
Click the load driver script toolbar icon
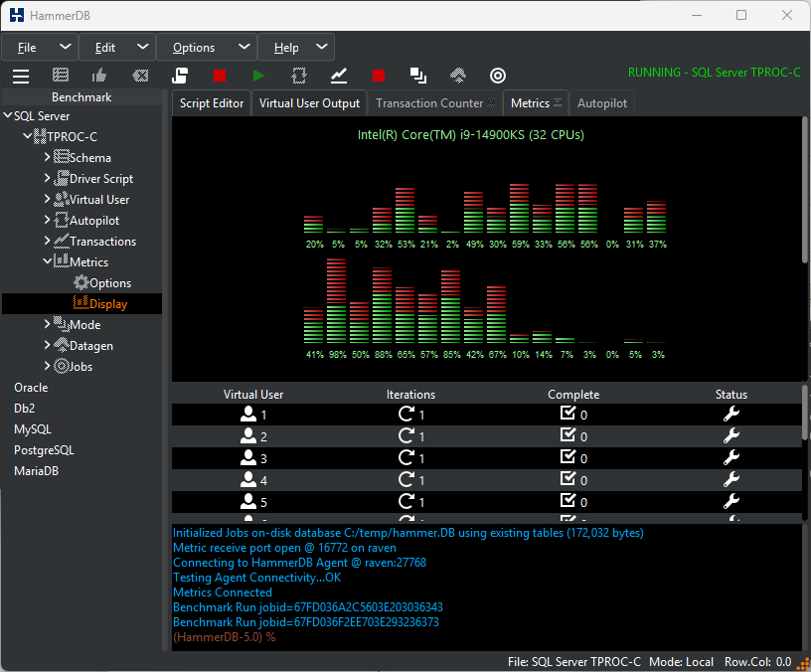click(180, 76)
